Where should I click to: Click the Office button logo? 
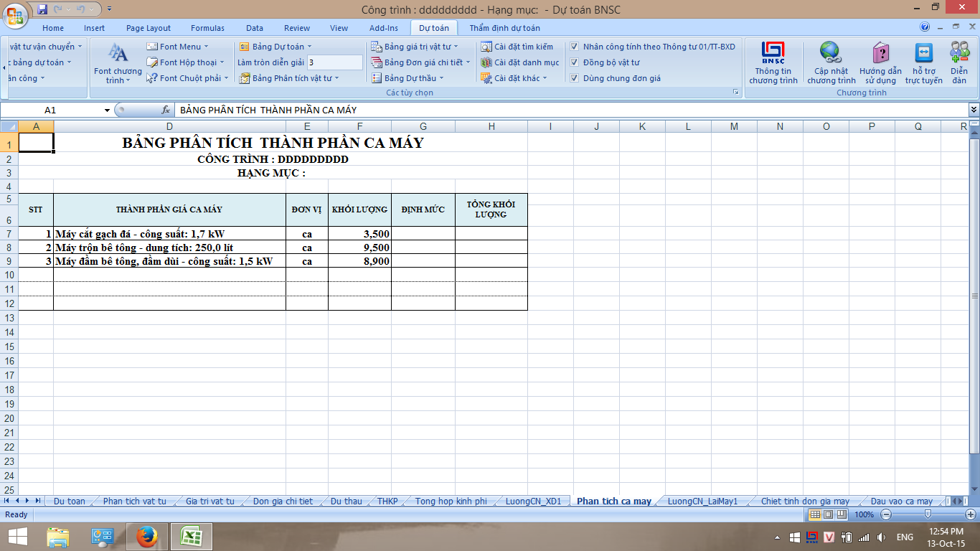point(14,14)
